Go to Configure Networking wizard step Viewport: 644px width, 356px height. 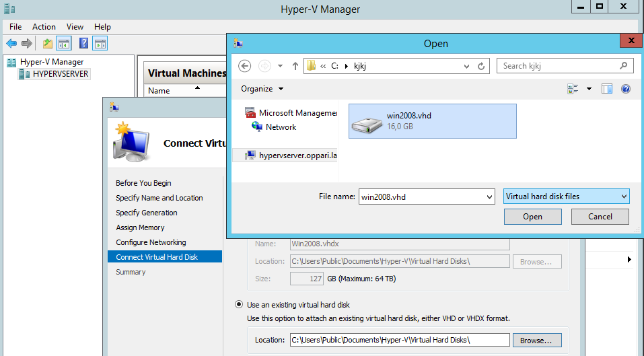pyautogui.click(x=151, y=242)
